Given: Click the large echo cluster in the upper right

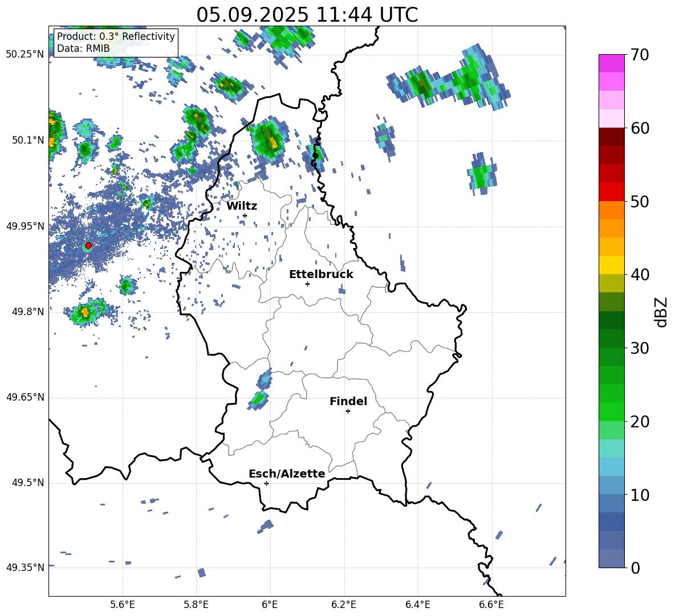Looking at the screenshot, I should 449,79.
